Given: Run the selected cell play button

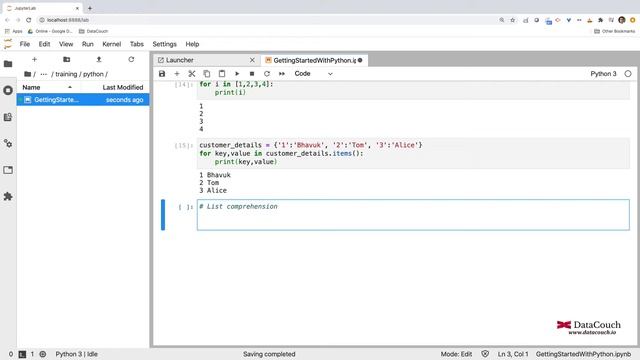Looking at the screenshot, I should point(237,74).
